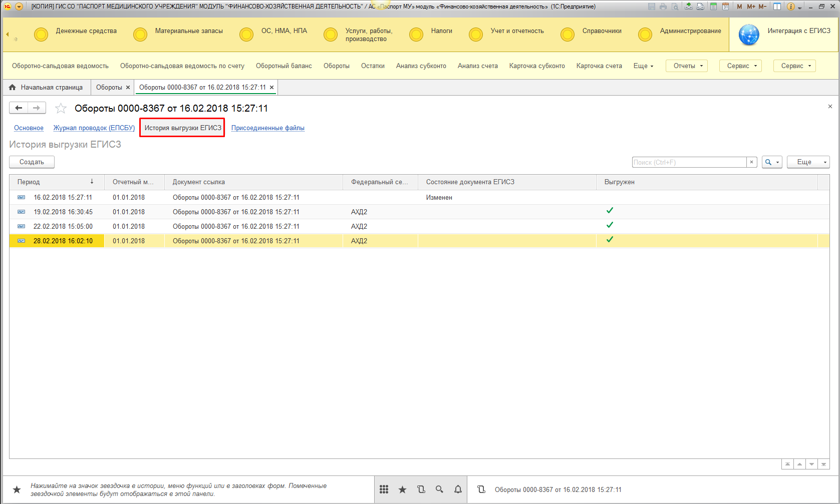The width and height of the screenshot is (840, 504).
Task: Open the calendar icon in title bar
Action: point(725,7)
